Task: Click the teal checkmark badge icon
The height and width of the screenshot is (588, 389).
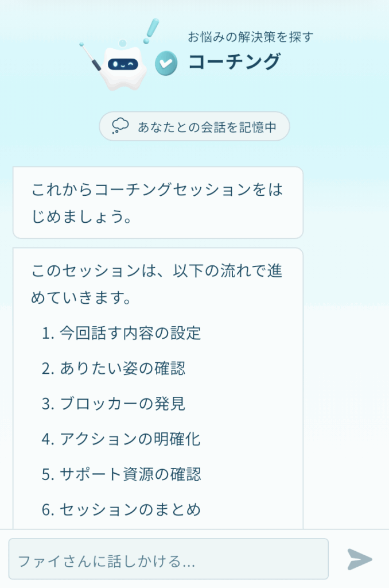Action: 166,63
